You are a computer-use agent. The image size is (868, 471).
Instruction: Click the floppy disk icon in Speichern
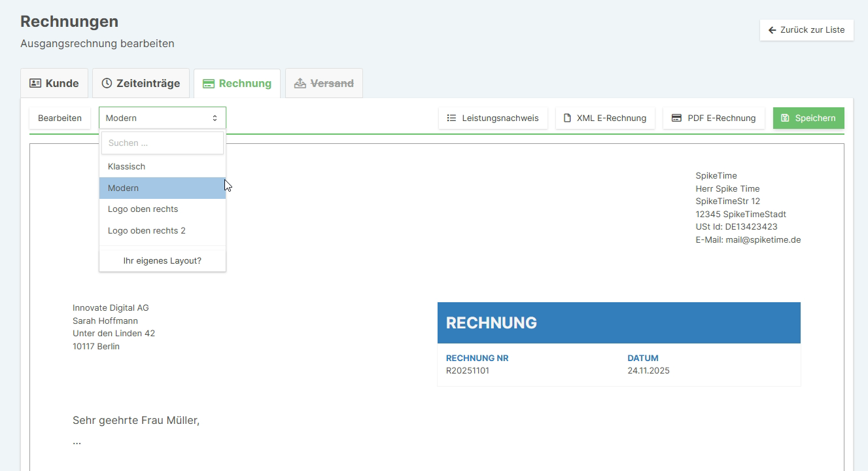pyautogui.click(x=785, y=118)
